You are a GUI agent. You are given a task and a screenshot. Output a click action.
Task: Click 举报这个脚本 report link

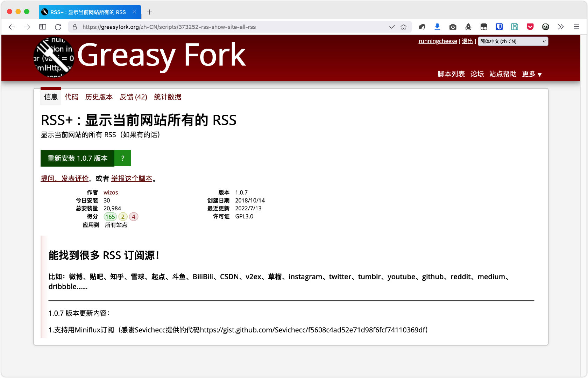coord(132,178)
